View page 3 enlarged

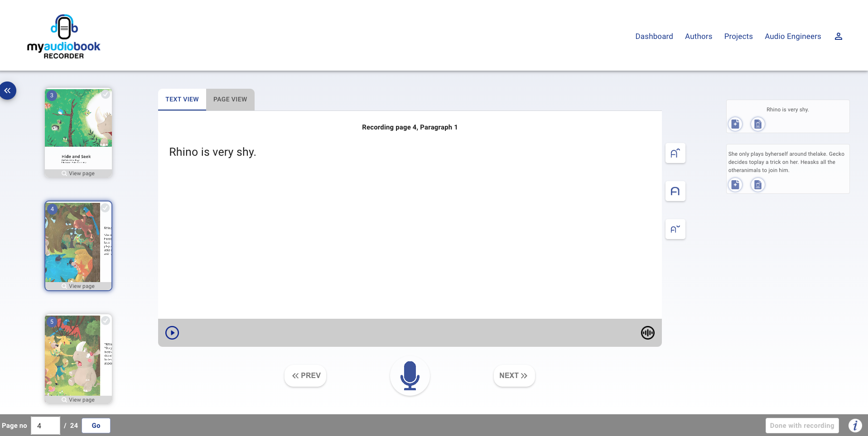pyautogui.click(x=78, y=173)
